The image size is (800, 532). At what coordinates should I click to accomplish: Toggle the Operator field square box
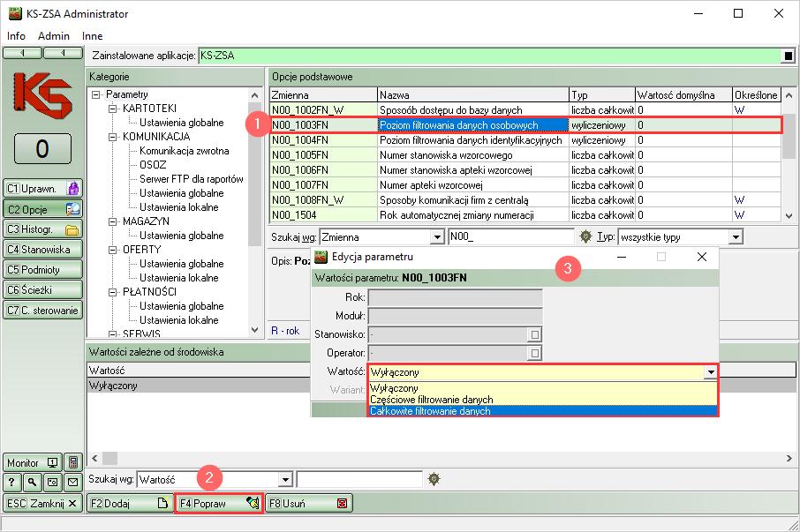[x=534, y=353]
